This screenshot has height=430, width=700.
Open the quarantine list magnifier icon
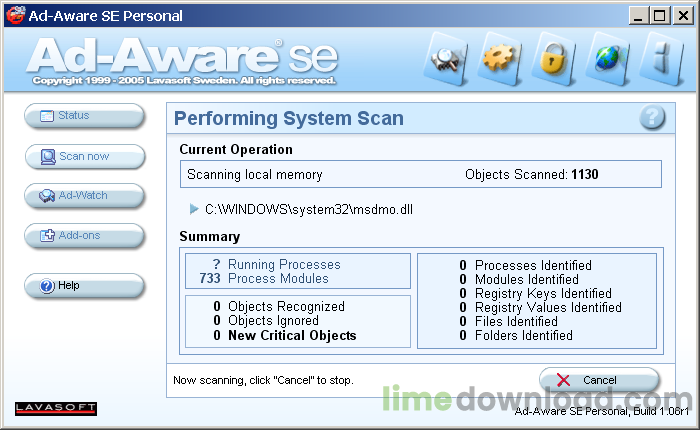click(x=446, y=59)
